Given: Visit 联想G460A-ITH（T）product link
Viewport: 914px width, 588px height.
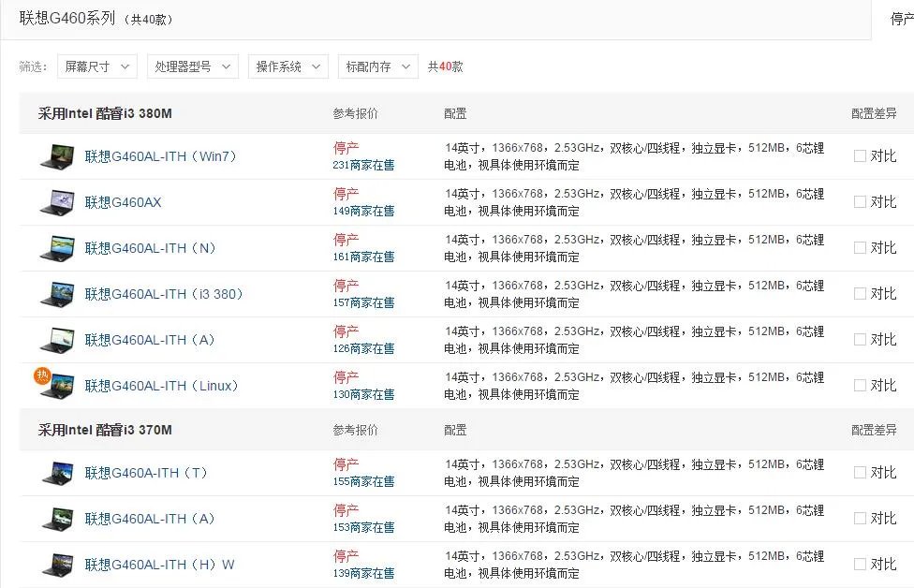Looking at the screenshot, I should [x=146, y=473].
